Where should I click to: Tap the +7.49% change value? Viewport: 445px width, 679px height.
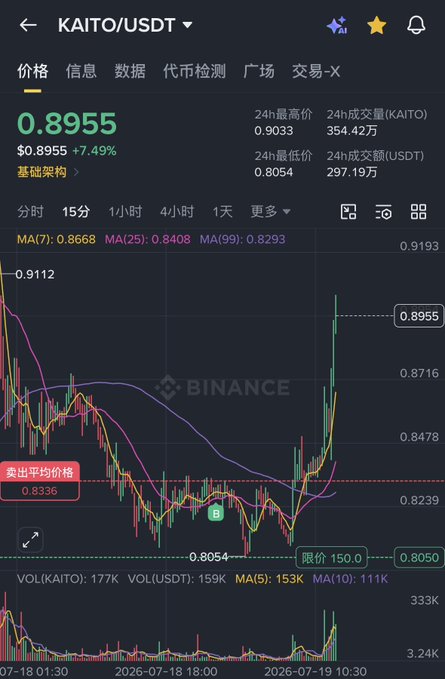pyautogui.click(x=94, y=151)
